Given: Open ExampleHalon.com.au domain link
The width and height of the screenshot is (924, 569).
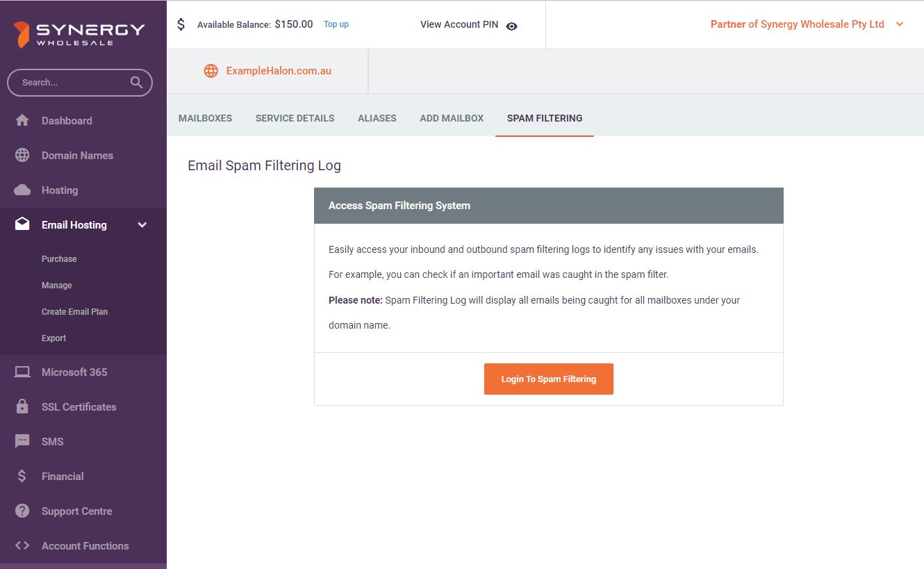Looking at the screenshot, I should pos(278,71).
